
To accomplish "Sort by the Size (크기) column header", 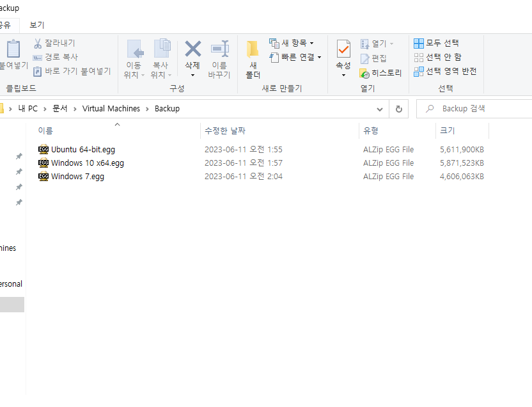I will [x=447, y=131].
